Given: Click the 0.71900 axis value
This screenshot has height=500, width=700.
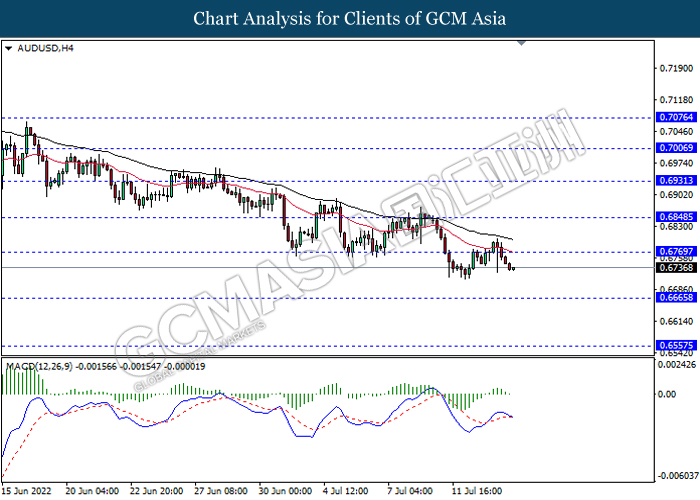Looking at the screenshot, I should pos(676,68).
